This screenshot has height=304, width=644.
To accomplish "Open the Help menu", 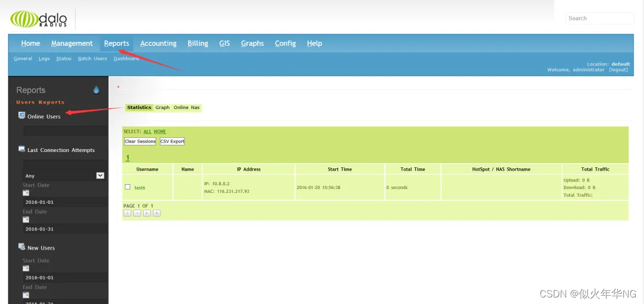I will coord(314,43).
